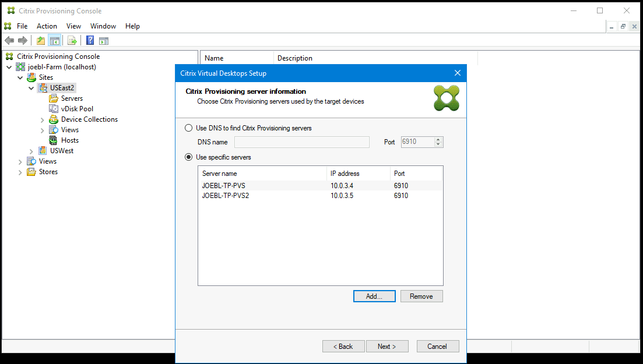The height and width of the screenshot is (364, 643).
Task: Click the Views icon under USEast2
Action: [x=54, y=129]
